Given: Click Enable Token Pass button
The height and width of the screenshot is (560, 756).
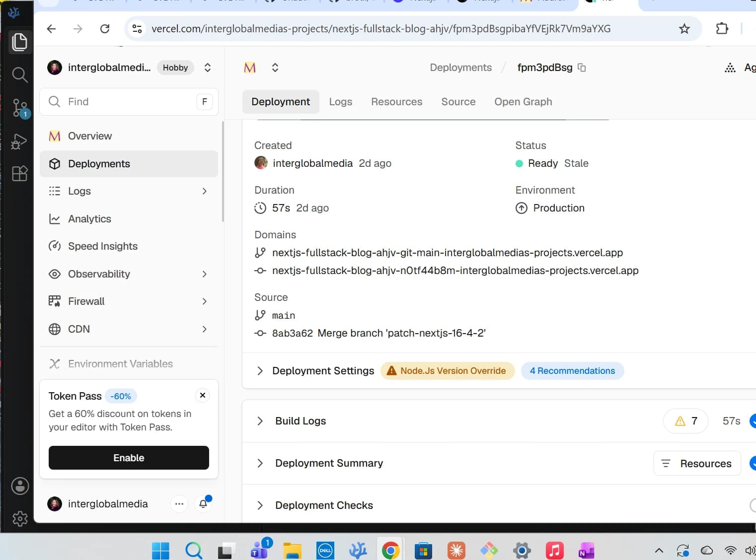Looking at the screenshot, I should (x=129, y=458).
